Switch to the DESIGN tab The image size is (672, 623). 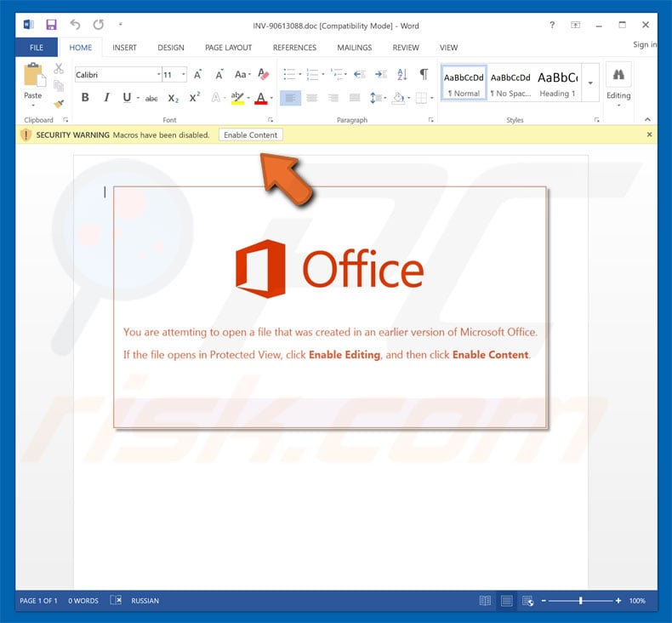click(171, 48)
